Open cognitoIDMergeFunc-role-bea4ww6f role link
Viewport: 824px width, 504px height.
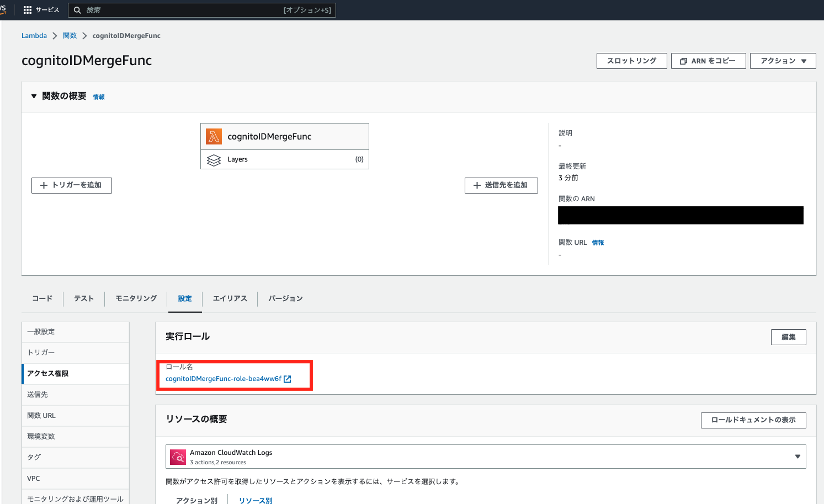click(224, 379)
